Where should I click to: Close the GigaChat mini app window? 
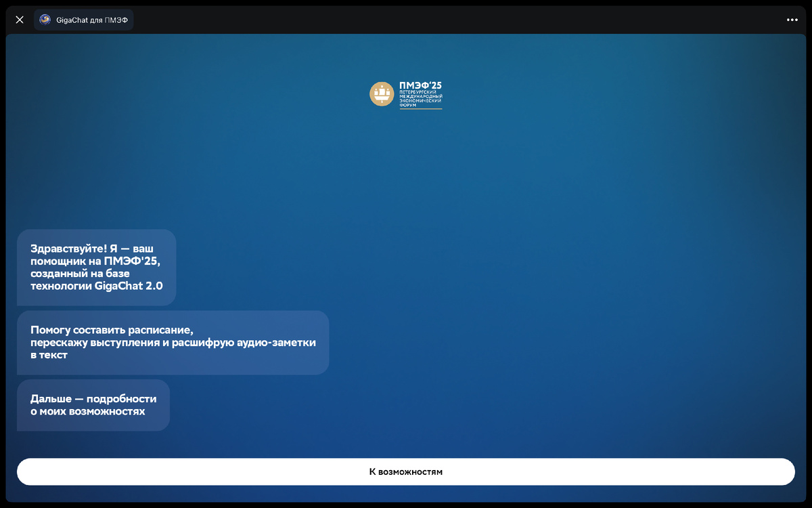(20, 20)
